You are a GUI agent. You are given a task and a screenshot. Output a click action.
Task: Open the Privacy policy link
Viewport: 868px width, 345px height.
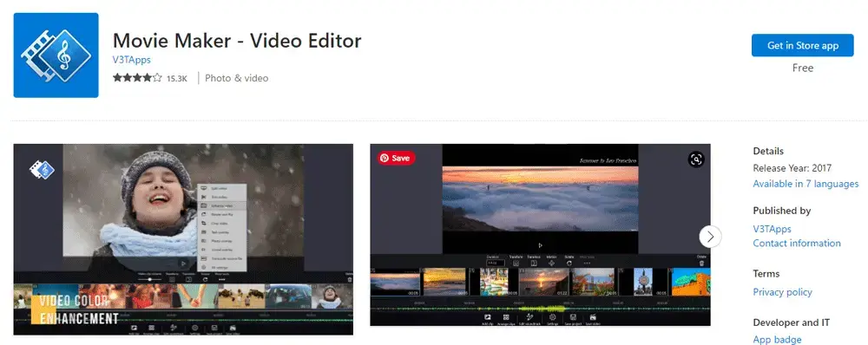[x=782, y=292]
